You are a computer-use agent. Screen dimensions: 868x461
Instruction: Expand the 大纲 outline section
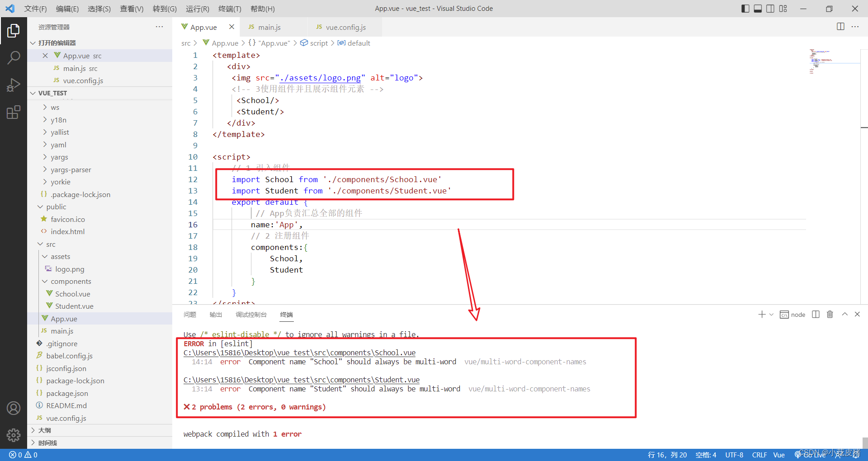[x=99, y=430]
